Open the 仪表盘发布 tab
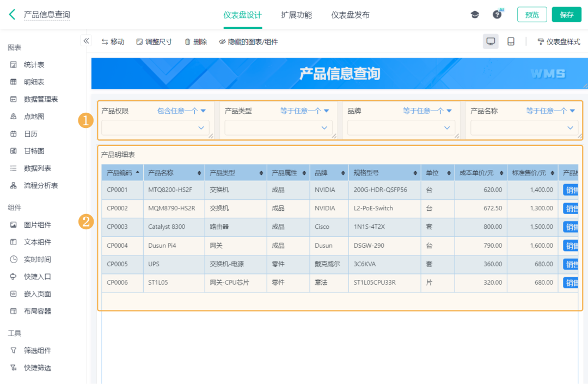Image resolution: width=588 pixels, height=384 pixels. point(350,15)
